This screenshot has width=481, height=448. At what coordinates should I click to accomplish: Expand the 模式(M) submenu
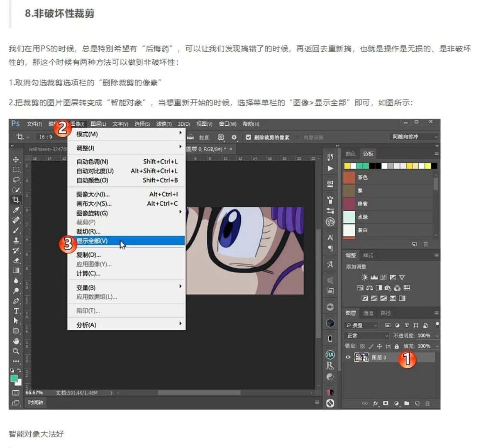127,134
